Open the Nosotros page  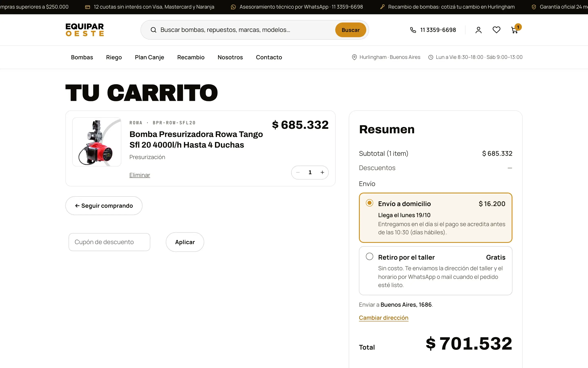(x=230, y=57)
